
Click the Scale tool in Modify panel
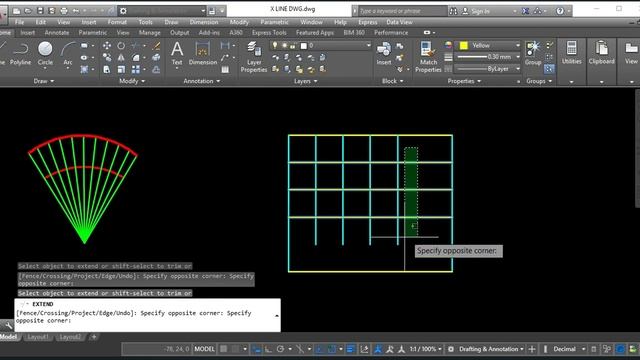click(x=121, y=69)
